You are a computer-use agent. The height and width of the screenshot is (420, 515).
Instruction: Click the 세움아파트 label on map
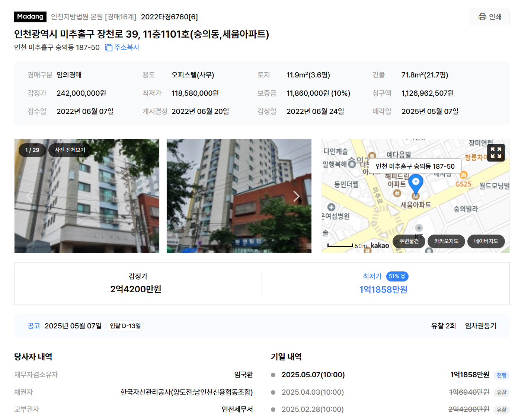[x=416, y=205]
